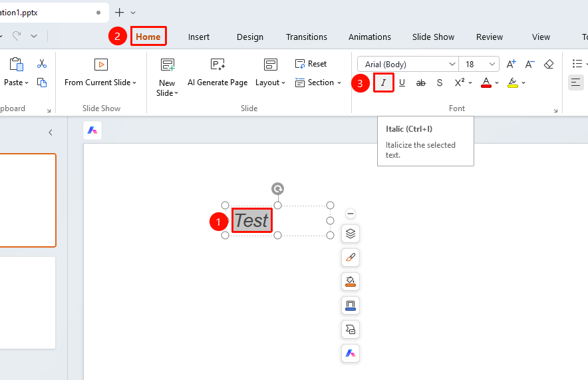Viewport: 588px width, 380px height.
Task: Copy selection icon
Action: click(x=42, y=82)
